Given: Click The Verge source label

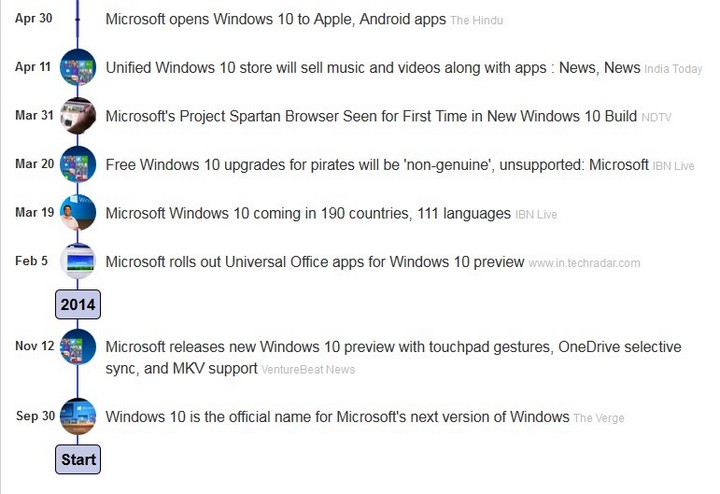Looking at the screenshot, I should (599, 418).
